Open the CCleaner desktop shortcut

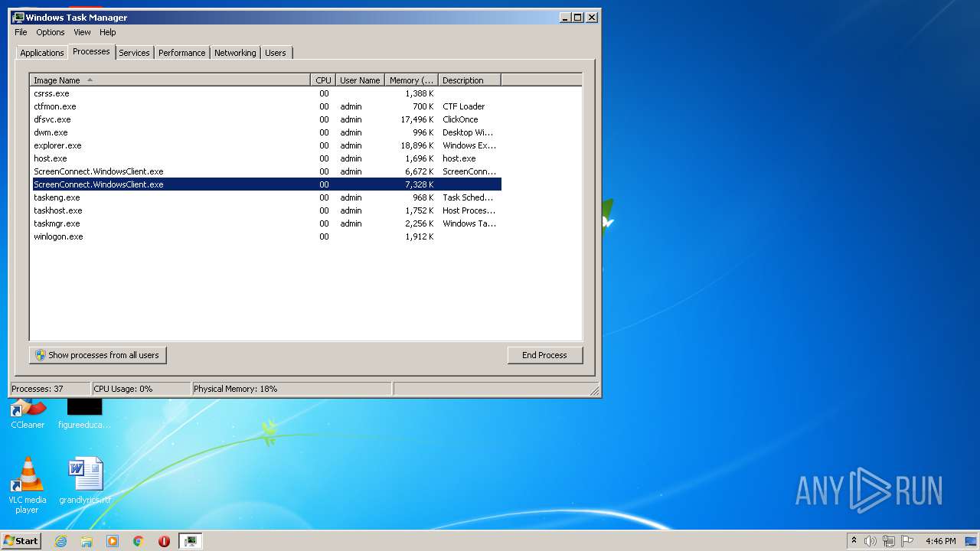pos(28,414)
